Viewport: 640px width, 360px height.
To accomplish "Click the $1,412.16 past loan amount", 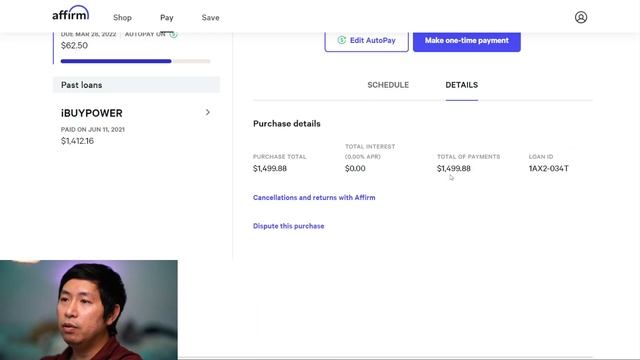I will [x=77, y=141].
